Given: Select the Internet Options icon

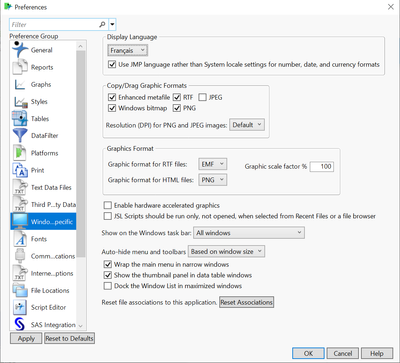Looking at the screenshot, I should pyautogui.click(x=20, y=273).
